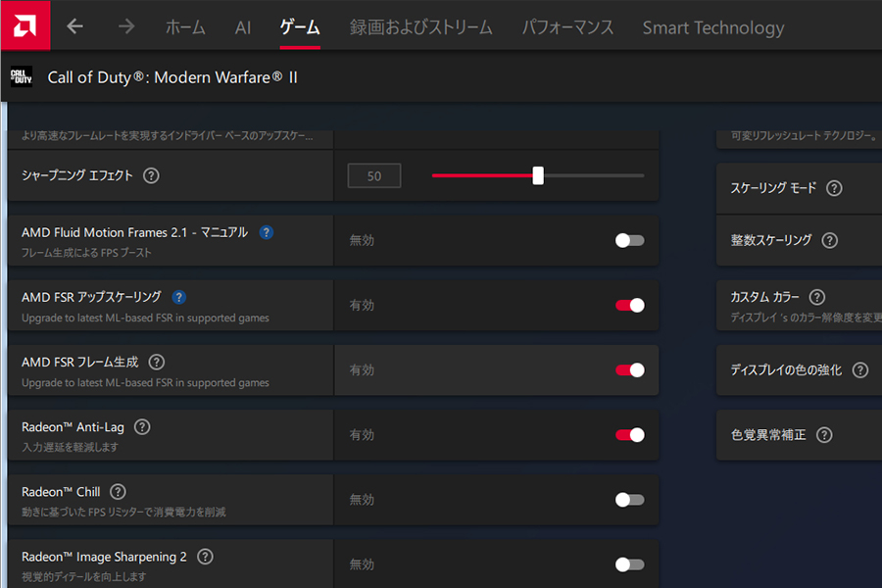Enable AMD Fluid Motion Frames 2.1 toggle
The image size is (882, 588).
pyautogui.click(x=629, y=240)
